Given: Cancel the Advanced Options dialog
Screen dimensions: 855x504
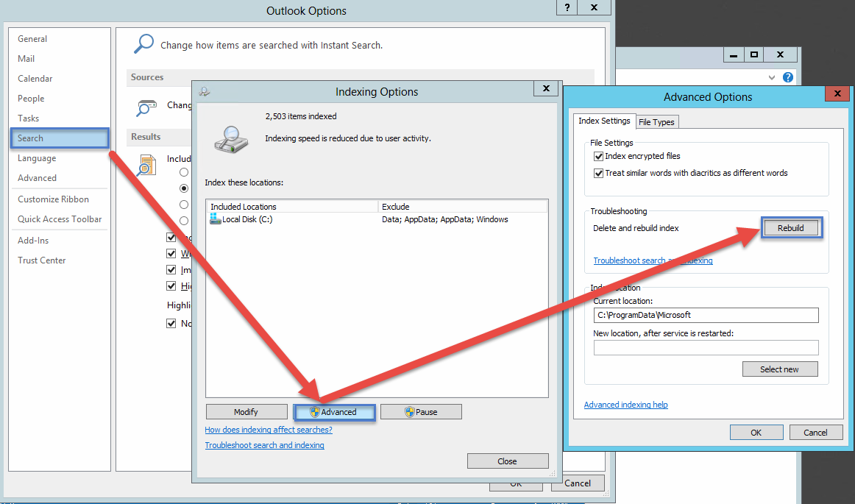Looking at the screenshot, I should [816, 433].
